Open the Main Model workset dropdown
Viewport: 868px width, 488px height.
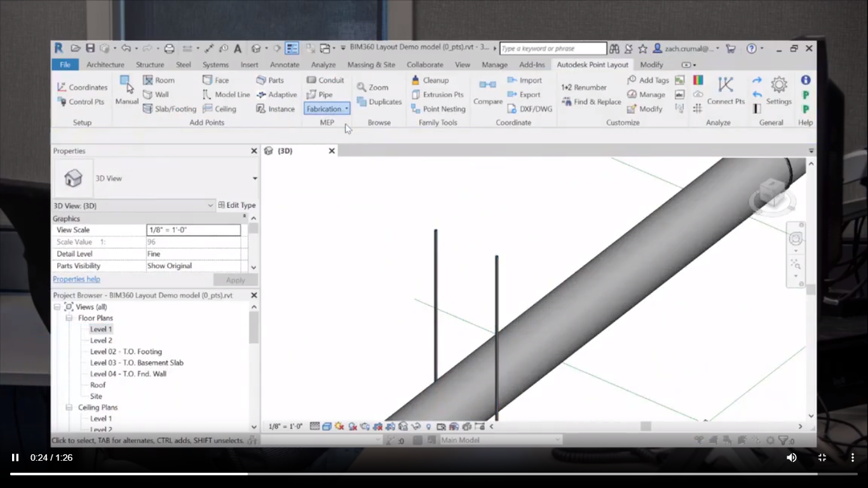click(501, 440)
